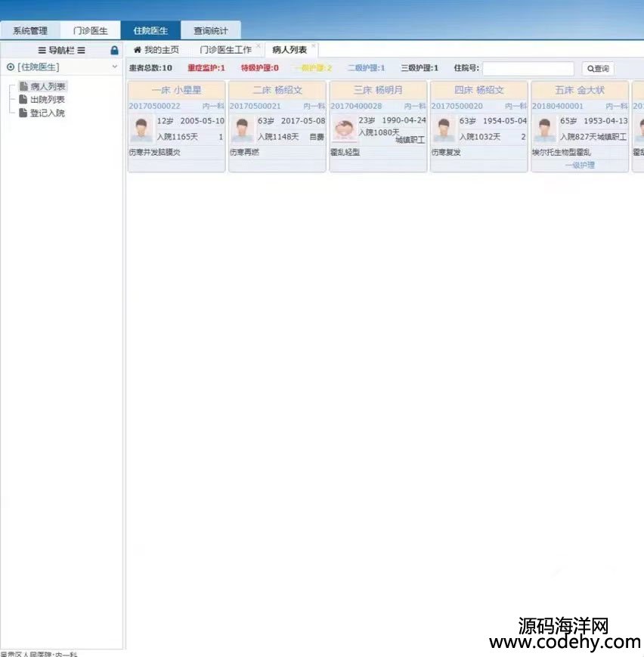Click the navigation bar lock icon

(114, 51)
